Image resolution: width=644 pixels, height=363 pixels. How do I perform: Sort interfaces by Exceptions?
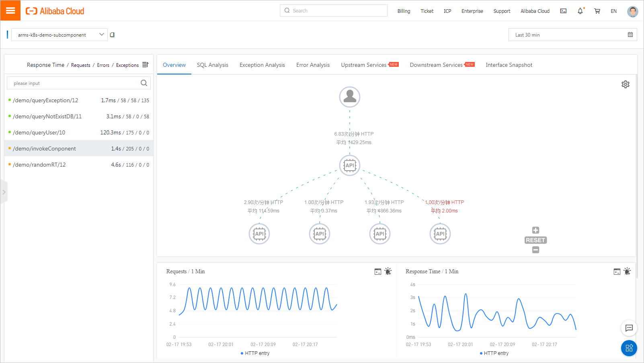[127, 65]
